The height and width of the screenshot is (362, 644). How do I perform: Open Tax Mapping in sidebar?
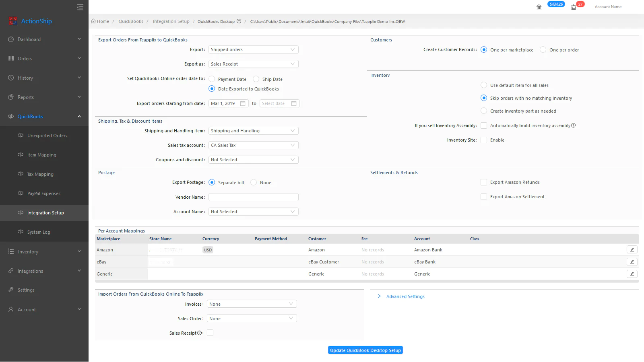[40, 174]
